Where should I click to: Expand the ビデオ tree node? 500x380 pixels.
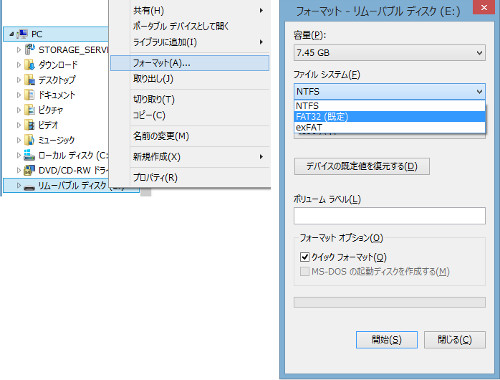pyautogui.click(x=19, y=125)
